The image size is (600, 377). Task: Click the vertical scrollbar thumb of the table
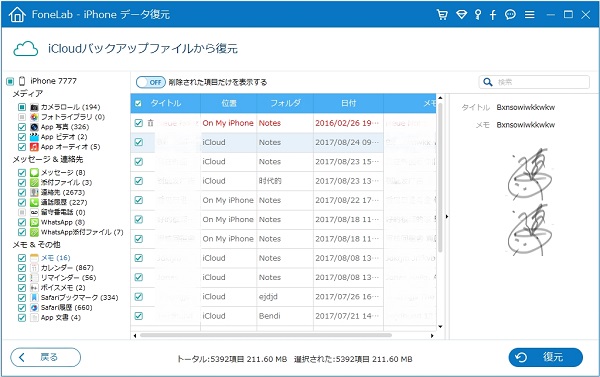(440, 178)
